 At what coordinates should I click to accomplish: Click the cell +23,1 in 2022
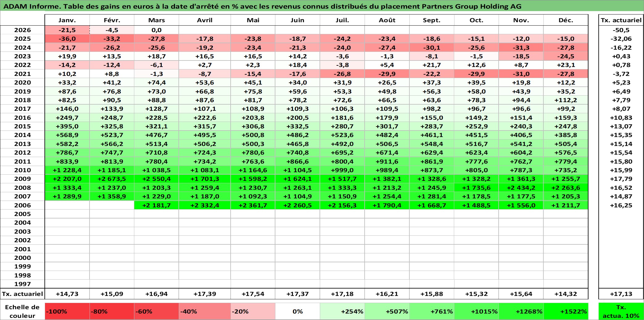point(566,65)
